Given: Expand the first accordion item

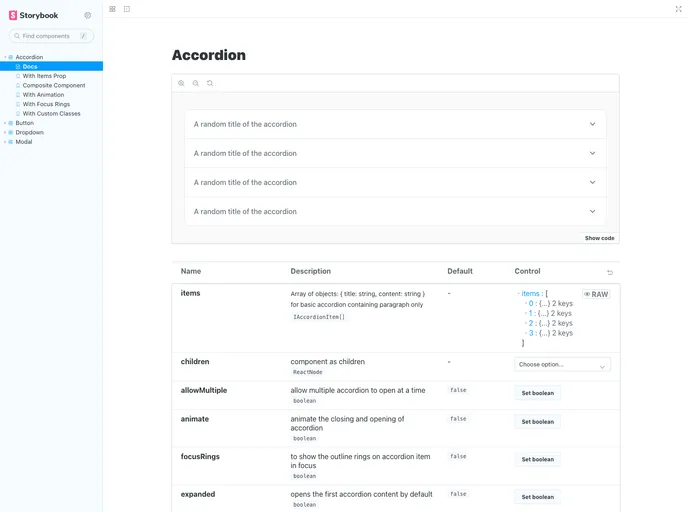Looking at the screenshot, I should [x=395, y=124].
